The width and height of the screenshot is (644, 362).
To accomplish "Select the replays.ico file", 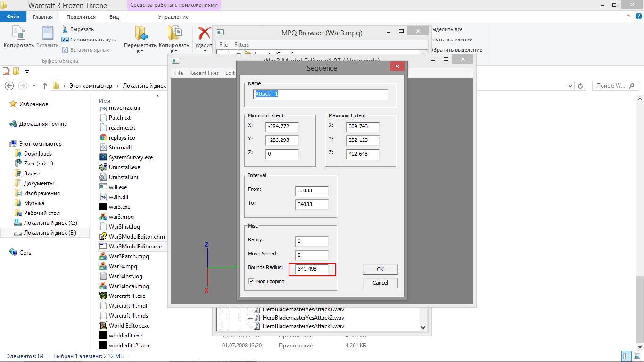I will tap(117, 138).
